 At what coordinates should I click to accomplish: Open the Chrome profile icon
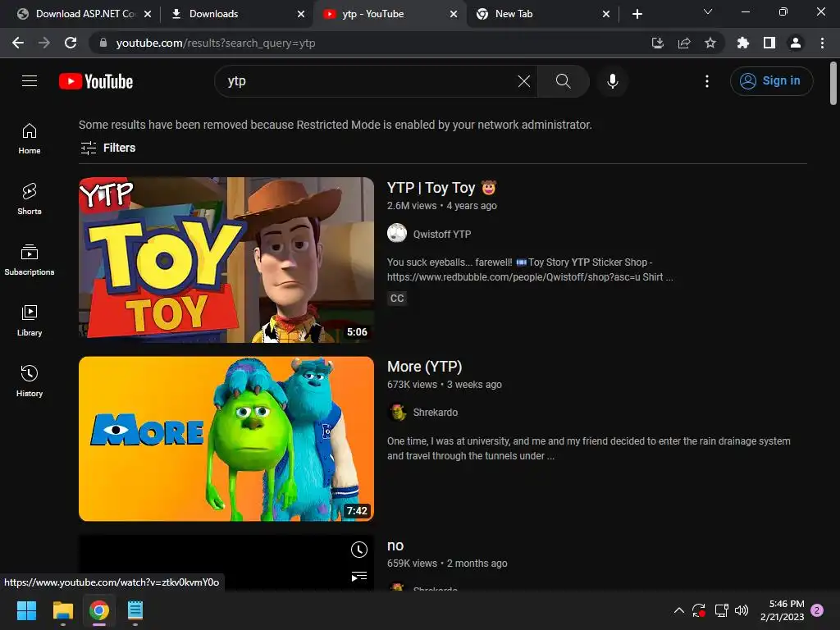tap(796, 43)
